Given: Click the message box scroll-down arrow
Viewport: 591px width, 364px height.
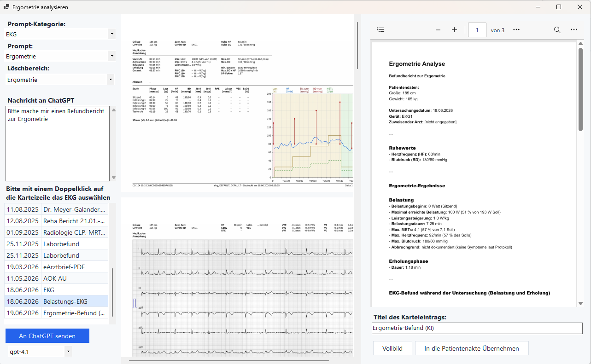Looking at the screenshot, I should (x=114, y=178).
